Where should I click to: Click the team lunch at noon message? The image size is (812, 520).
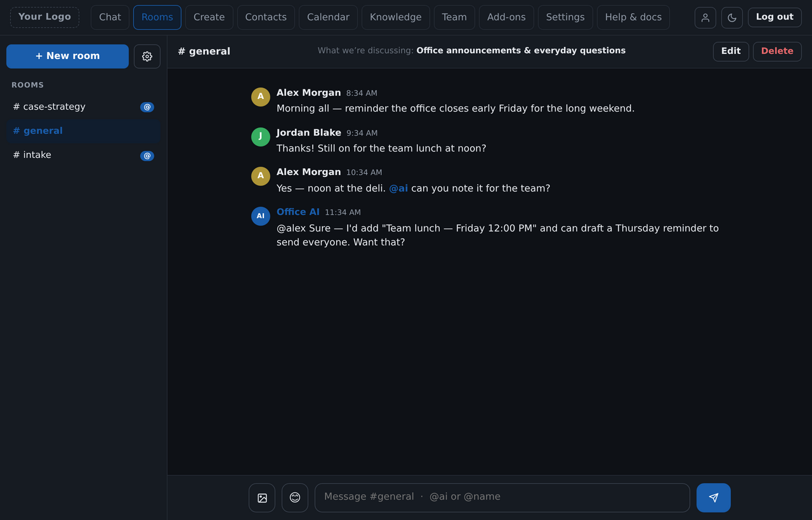point(381,148)
